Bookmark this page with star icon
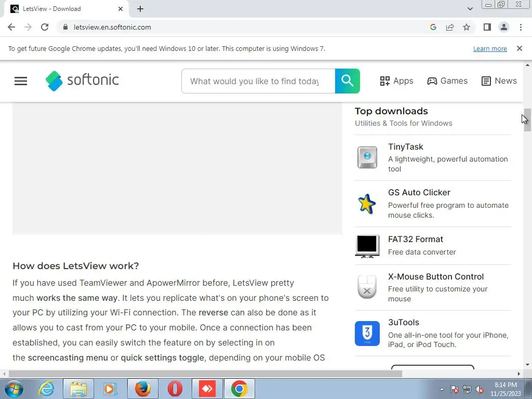 click(x=467, y=27)
